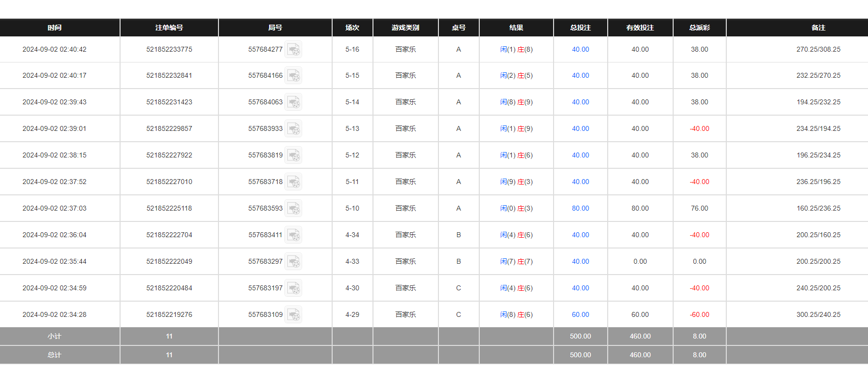Click the 注单编号 column header

169,28
